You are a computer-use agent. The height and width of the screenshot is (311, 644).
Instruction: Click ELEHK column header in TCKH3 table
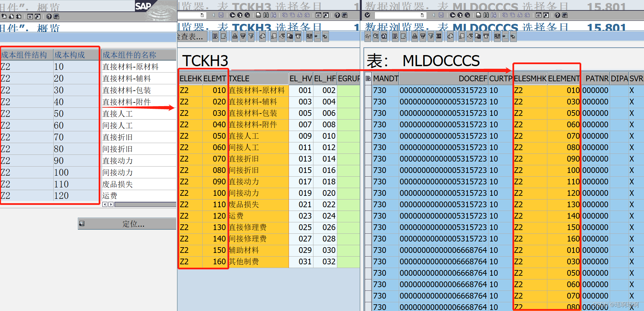(191, 79)
